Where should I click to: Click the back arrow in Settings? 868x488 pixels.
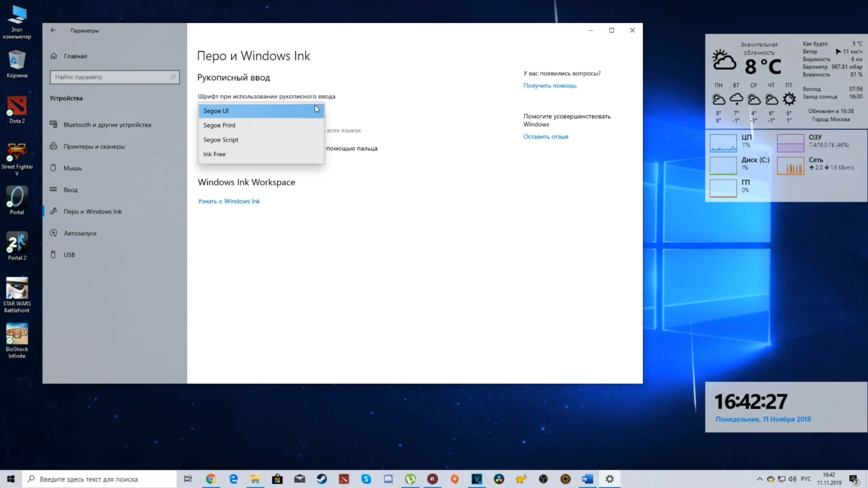coord(53,30)
